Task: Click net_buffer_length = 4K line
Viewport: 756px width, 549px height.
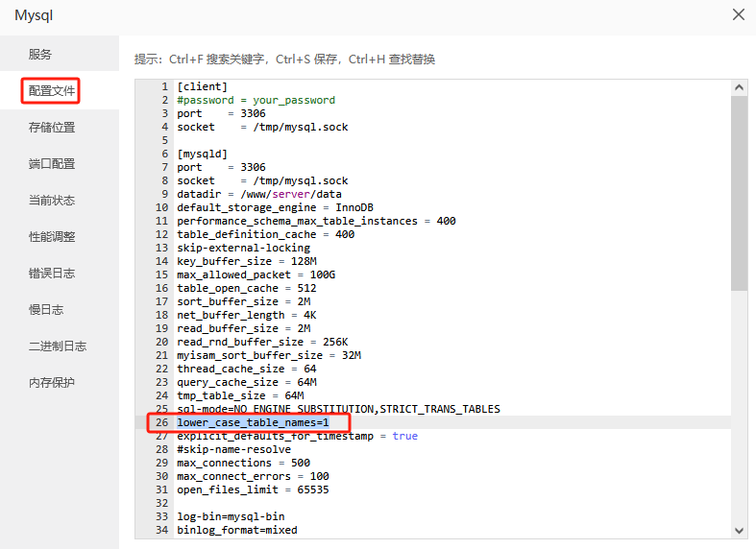Action: [x=247, y=315]
